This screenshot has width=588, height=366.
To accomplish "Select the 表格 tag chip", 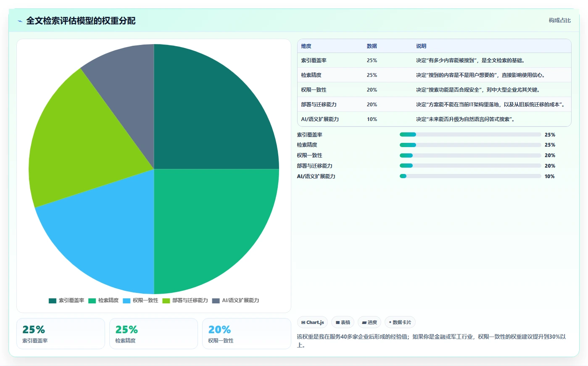I will pyautogui.click(x=343, y=322).
